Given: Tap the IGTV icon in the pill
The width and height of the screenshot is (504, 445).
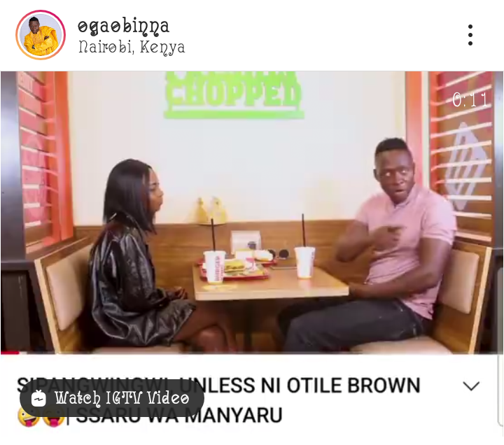Looking at the screenshot, I should click(x=38, y=398).
